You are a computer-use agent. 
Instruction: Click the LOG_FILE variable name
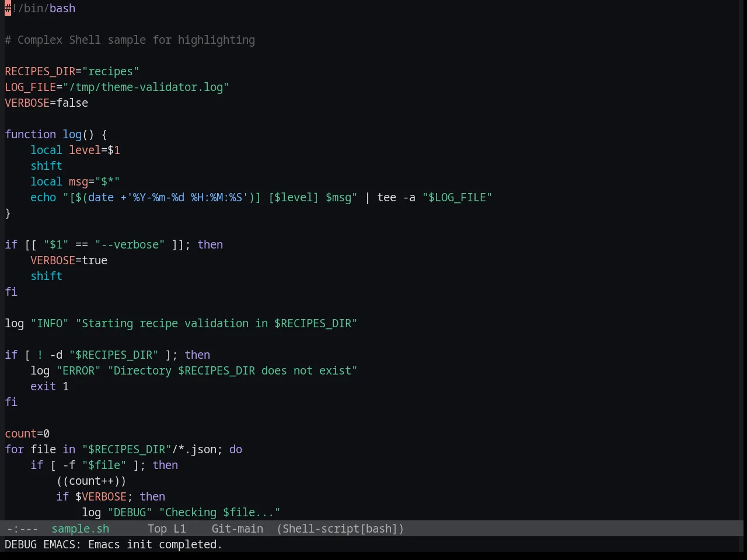pos(30,87)
